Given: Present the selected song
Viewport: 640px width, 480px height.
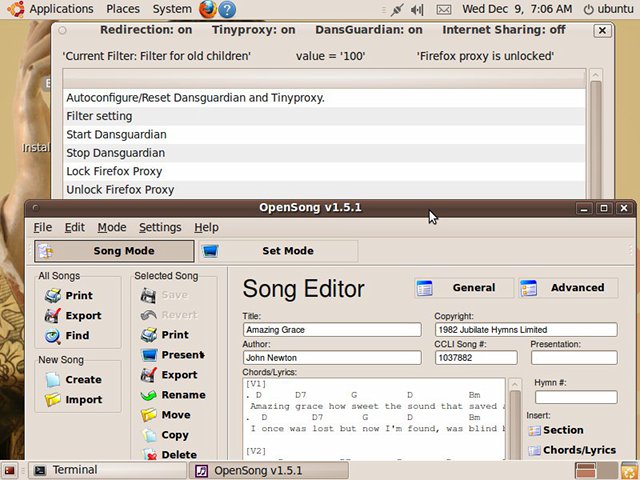Looking at the screenshot, I should [x=173, y=355].
